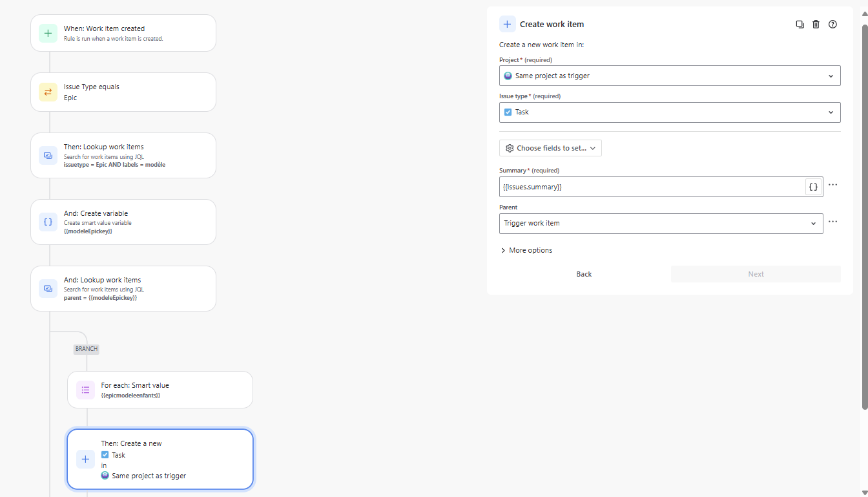Click the 'Create a new work item in:' text
868x497 pixels.
[x=541, y=45]
